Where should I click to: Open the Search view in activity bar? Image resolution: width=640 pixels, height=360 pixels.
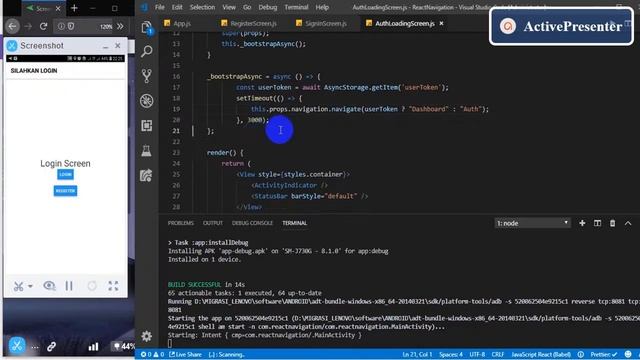147,51
